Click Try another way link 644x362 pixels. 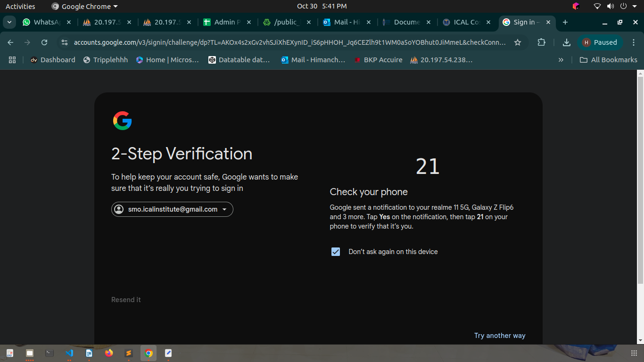(500, 336)
